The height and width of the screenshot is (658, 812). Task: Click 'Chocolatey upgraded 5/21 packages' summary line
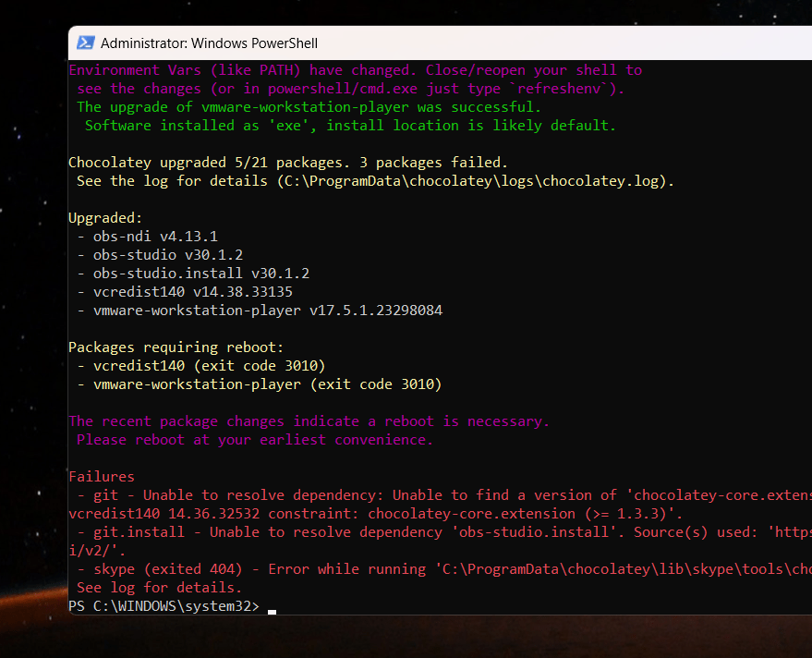[x=288, y=162]
